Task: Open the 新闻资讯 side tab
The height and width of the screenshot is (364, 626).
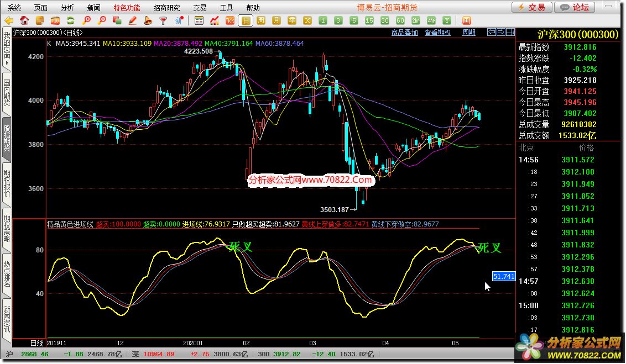Action: point(7,320)
